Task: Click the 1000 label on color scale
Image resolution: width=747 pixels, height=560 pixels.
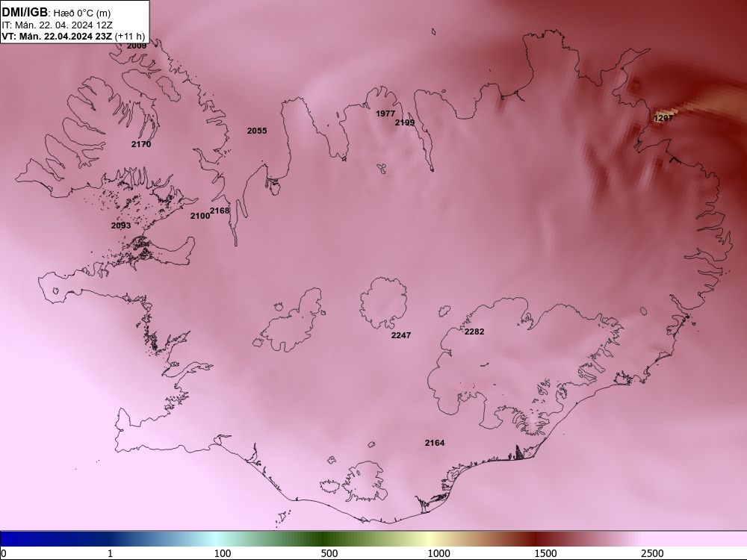Action: point(438,553)
